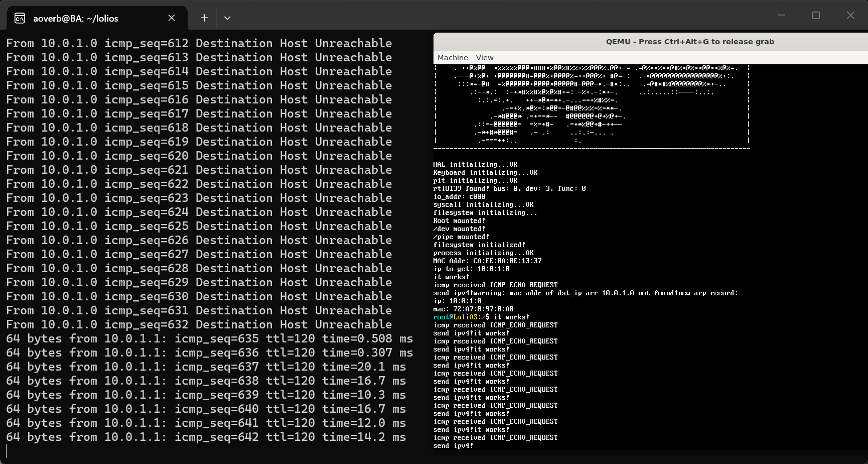Image resolution: width=868 pixels, height=464 pixels.
Task: Click the 'Root mounted!' line
Action: [459, 221]
